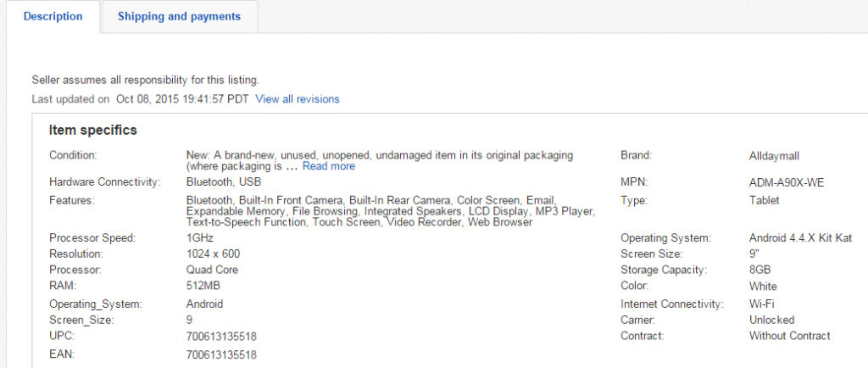Screen dimensions: 868x368
Task: Select the Hardware Connectivity value Bluetooth, USB
Action: click(223, 182)
